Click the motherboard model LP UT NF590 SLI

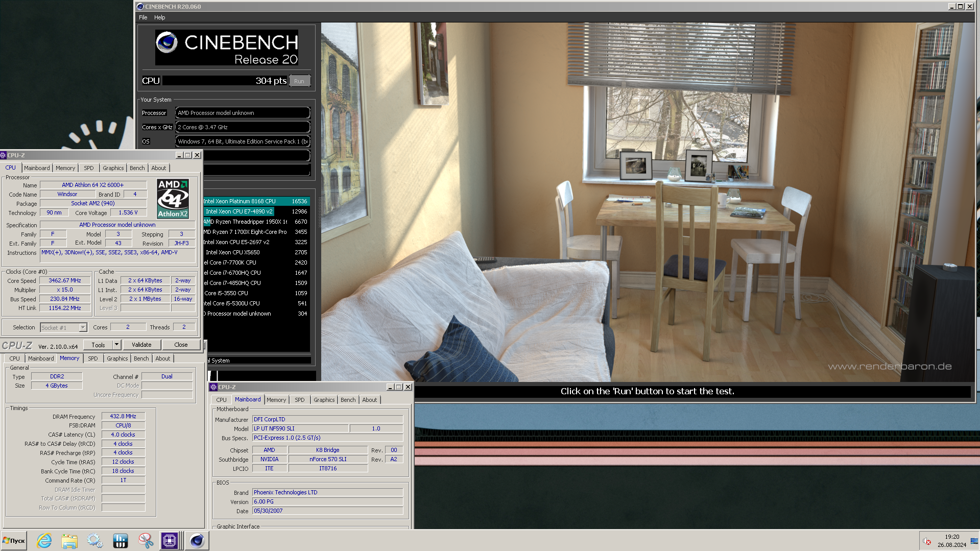(300, 428)
